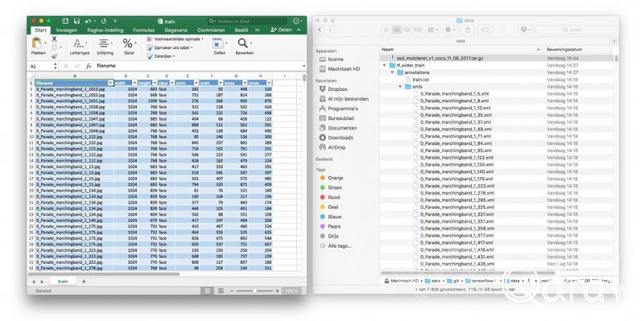
Task: Open the Uitlijning alignment group
Action: tap(105, 47)
